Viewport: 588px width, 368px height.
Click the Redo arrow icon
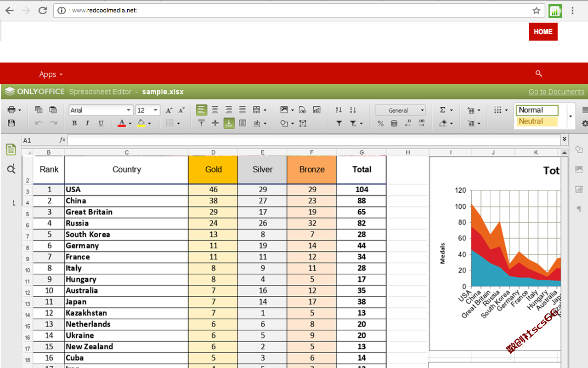click(x=53, y=123)
